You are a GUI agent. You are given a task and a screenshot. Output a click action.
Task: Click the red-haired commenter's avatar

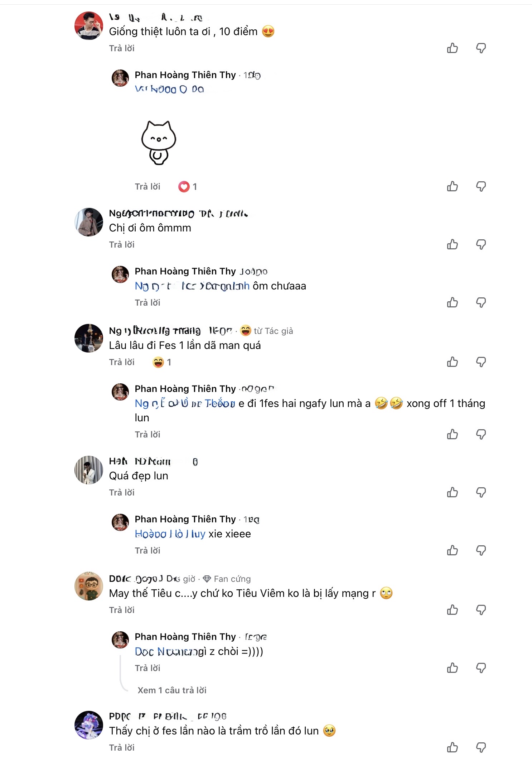click(x=89, y=25)
